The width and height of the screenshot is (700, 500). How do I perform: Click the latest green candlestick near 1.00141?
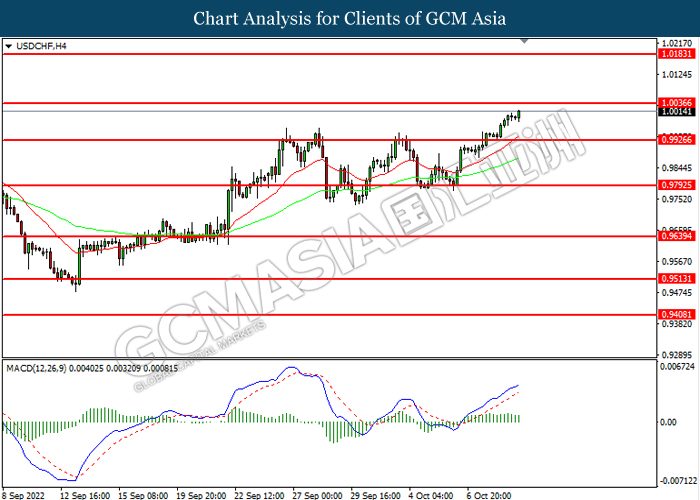[x=519, y=115]
